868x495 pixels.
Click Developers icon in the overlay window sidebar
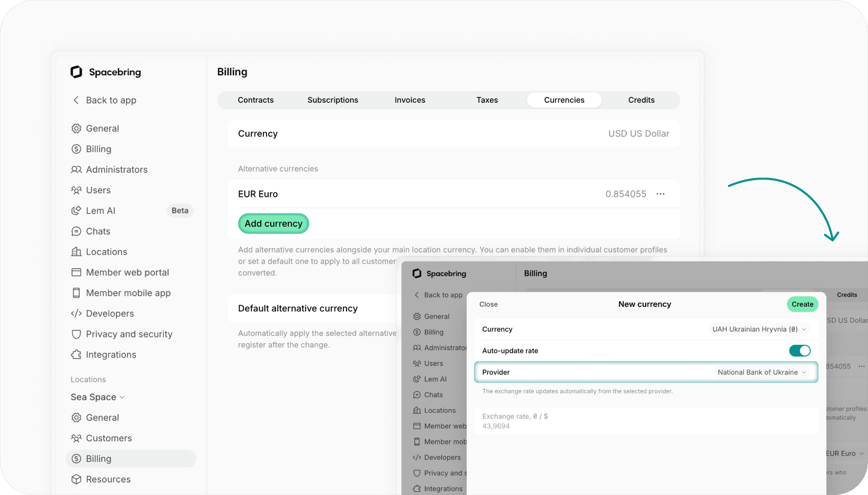[x=417, y=458]
